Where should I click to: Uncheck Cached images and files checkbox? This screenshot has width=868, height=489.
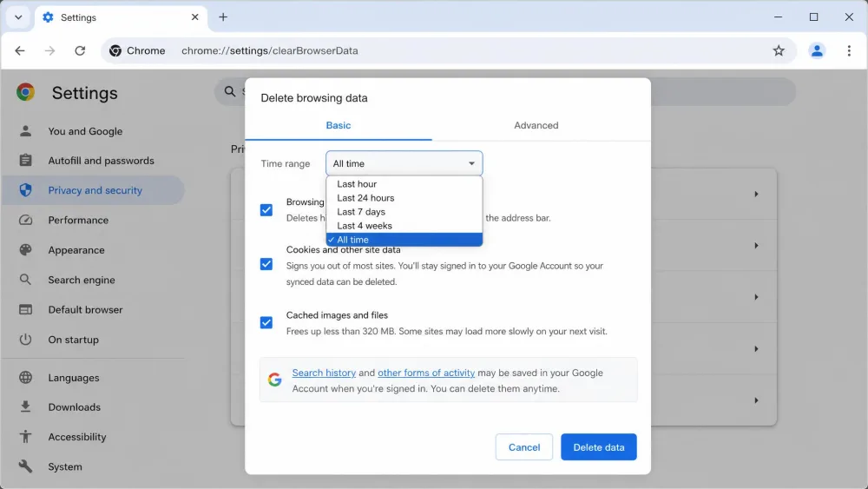tap(266, 323)
